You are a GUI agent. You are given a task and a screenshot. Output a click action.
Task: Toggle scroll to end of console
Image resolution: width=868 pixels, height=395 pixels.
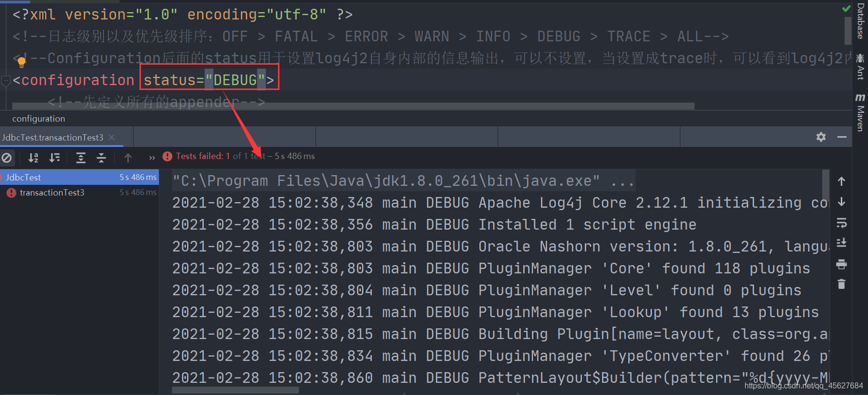[841, 243]
